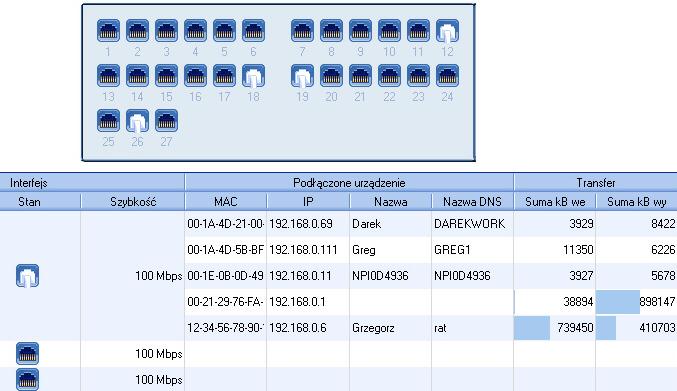Select MAC address starting 12-34-56-78-90
The image size is (677, 391).
pos(226,328)
